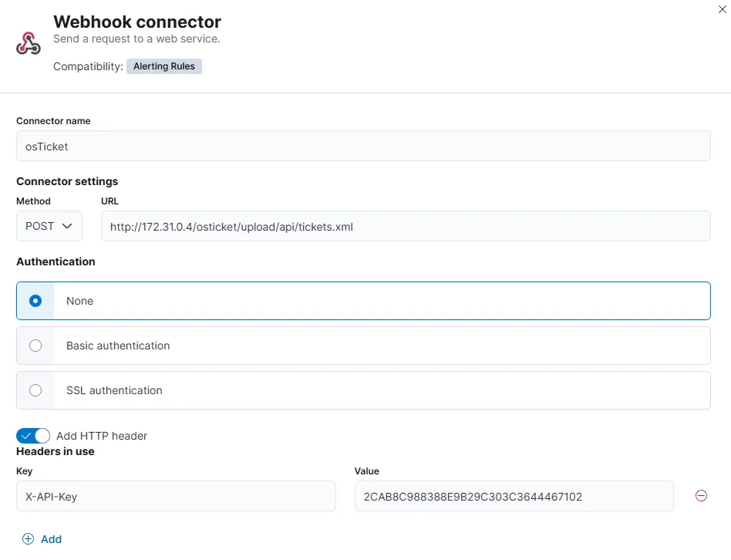
Task: Click the Alerting Rules compatibility badge
Action: click(163, 66)
